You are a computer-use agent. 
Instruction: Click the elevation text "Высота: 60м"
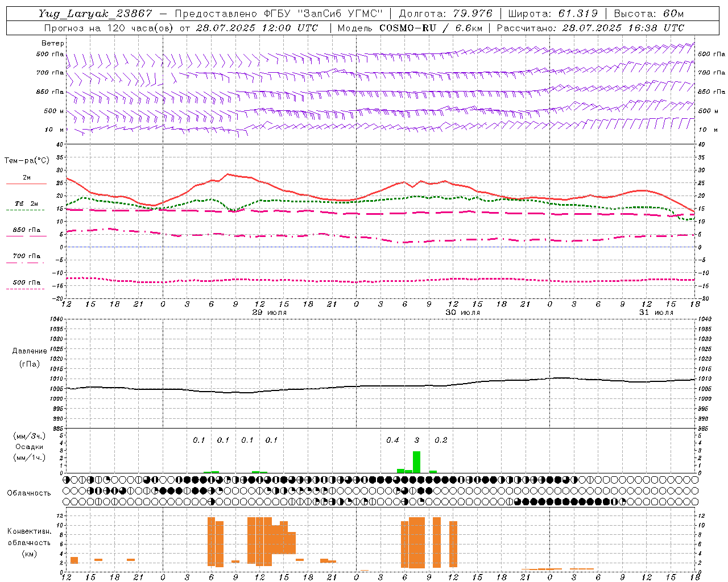(x=649, y=14)
